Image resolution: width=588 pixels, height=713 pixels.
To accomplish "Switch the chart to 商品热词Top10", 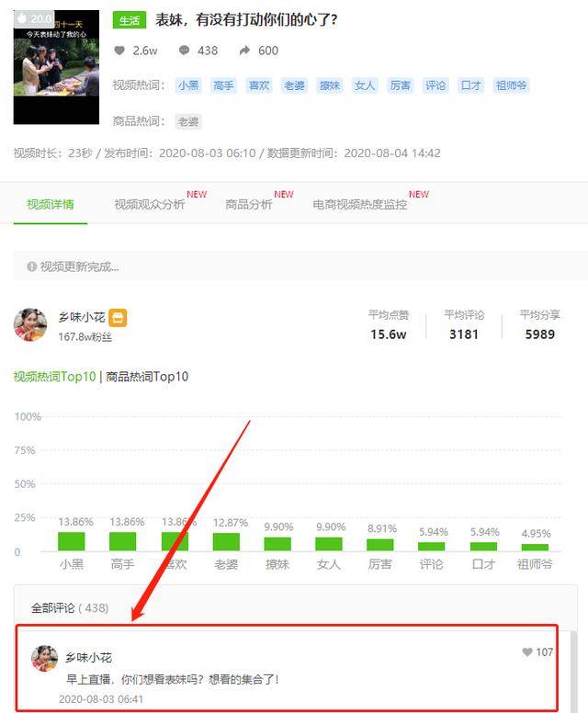I will pyautogui.click(x=147, y=377).
